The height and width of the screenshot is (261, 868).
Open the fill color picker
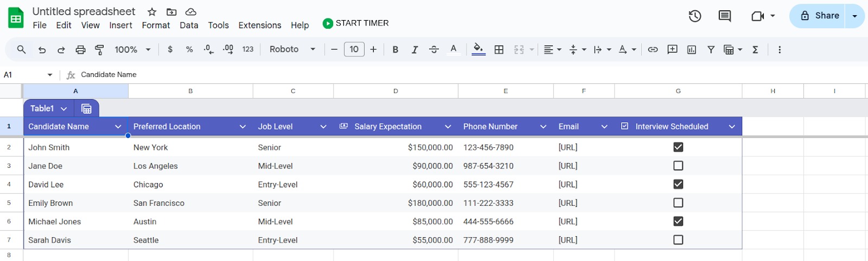point(478,49)
